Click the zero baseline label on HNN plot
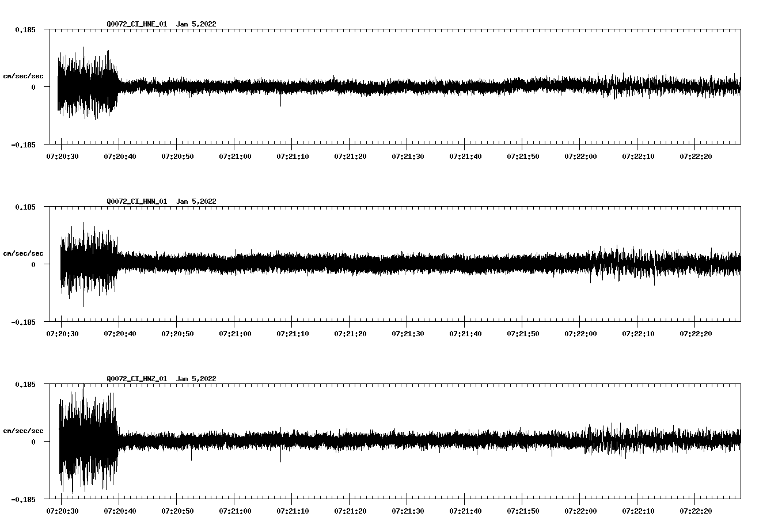 click(33, 264)
